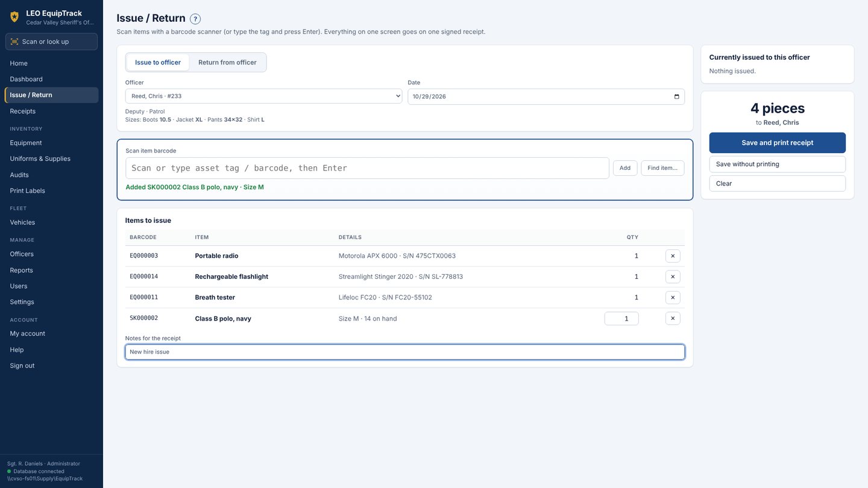Viewport: 868px width, 488px height.
Task: Click Save and print receipt
Action: (777, 143)
